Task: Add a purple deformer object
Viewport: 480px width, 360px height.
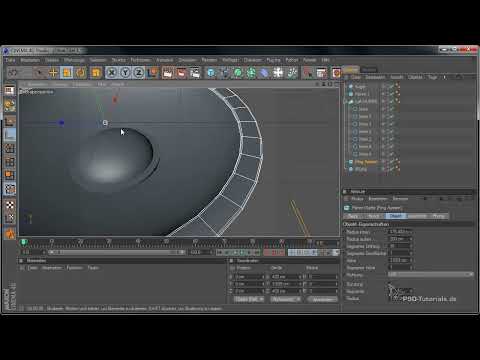Action: 264,72
